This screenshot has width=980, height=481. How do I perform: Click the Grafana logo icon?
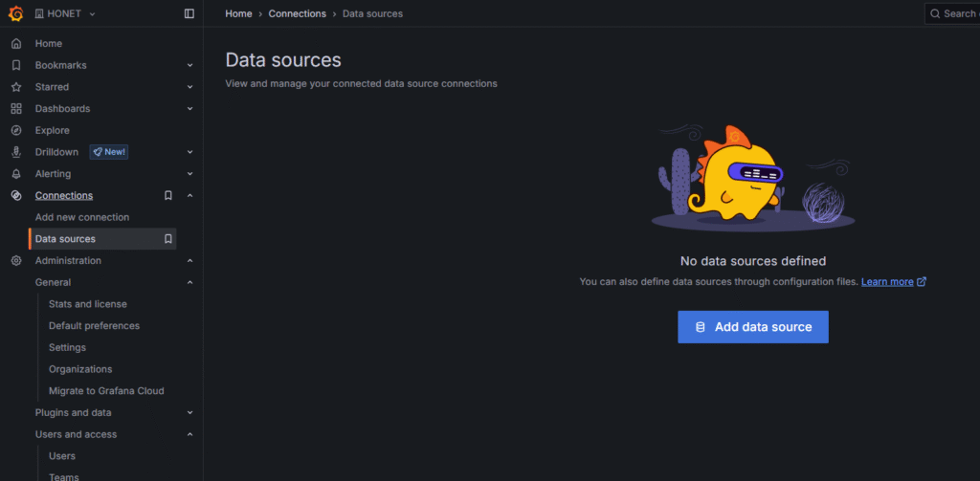coord(15,13)
